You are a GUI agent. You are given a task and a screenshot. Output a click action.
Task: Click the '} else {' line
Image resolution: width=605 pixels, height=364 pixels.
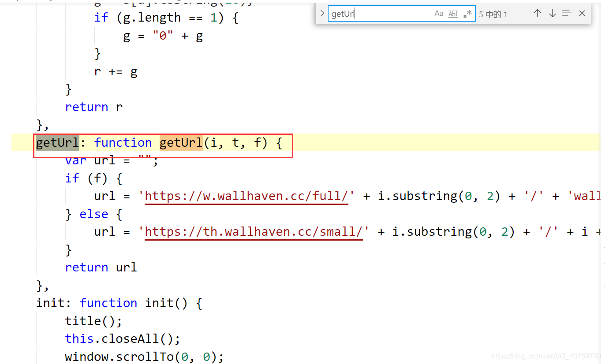(x=94, y=214)
